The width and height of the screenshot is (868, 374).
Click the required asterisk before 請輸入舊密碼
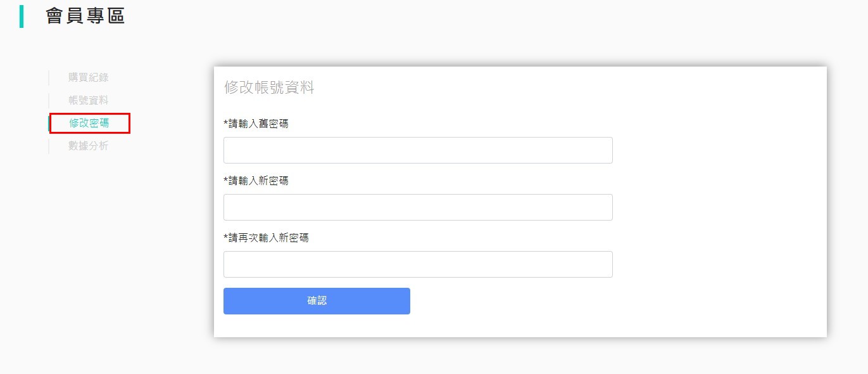click(x=225, y=123)
